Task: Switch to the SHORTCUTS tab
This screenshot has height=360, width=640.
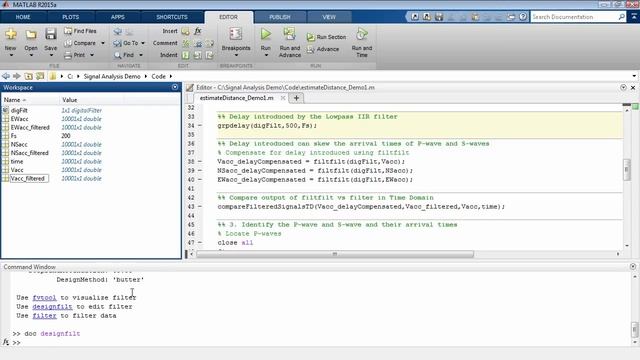Action: (172, 17)
